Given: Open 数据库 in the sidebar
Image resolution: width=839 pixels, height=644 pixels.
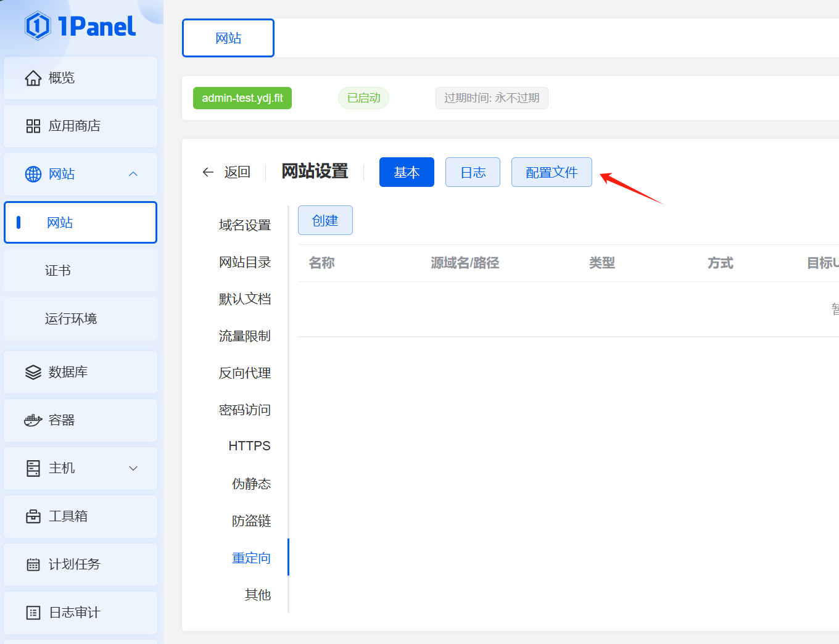Looking at the screenshot, I should pos(80,372).
